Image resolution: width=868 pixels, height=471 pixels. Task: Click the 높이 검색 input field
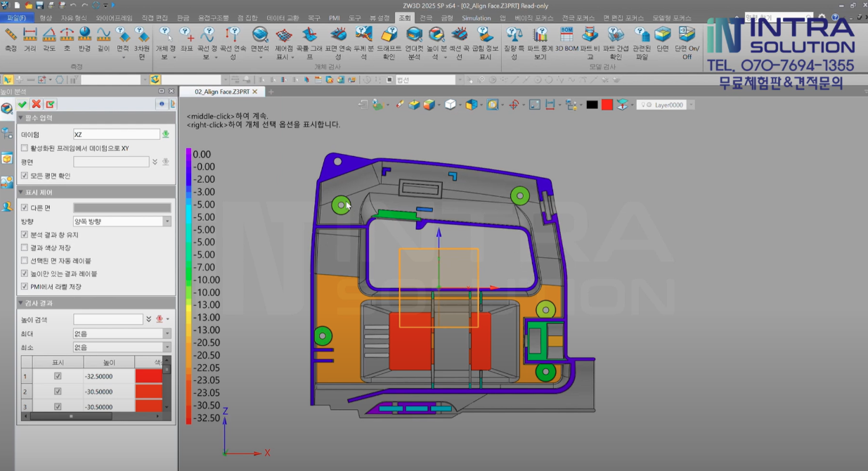tap(108, 319)
